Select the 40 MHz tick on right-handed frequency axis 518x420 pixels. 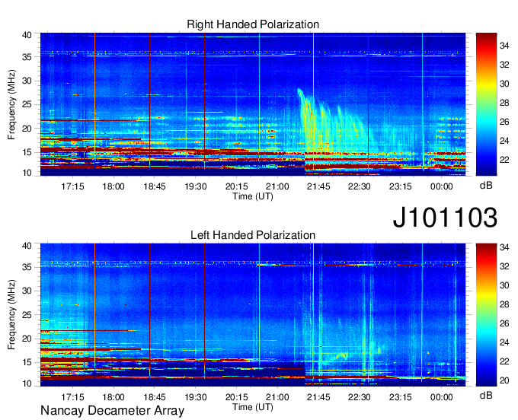27,35
